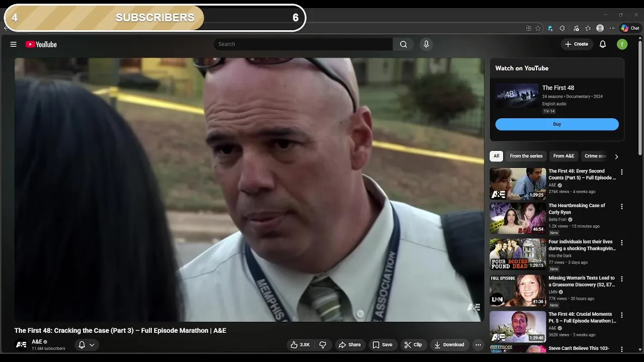This screenshot has height=362, width=644.
Task: Click the Create button
Action: [x=576, y=44]
